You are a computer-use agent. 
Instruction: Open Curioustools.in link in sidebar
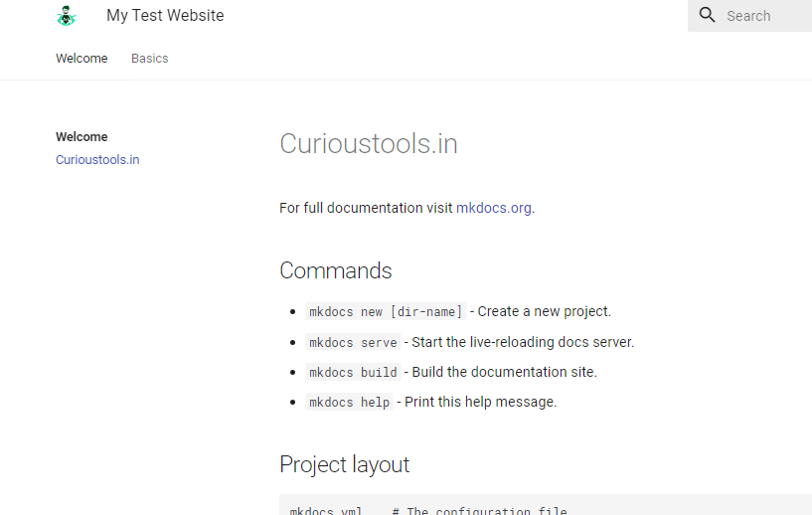[97, 160]
